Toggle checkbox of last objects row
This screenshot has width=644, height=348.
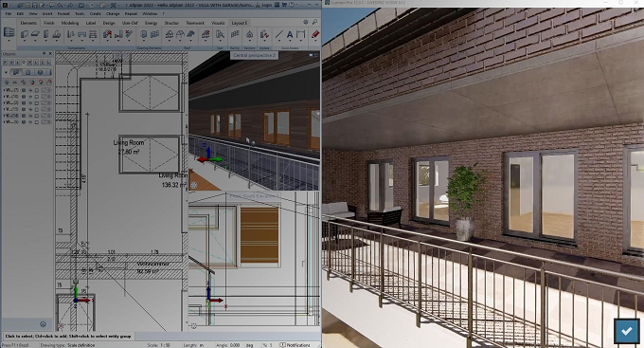[37, 122]
